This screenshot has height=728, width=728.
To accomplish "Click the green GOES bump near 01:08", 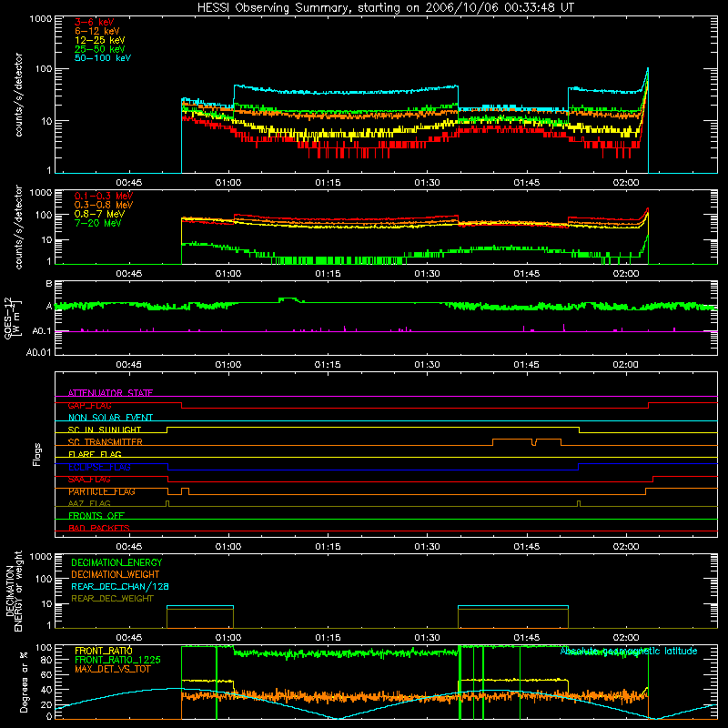I will point(288,299).
